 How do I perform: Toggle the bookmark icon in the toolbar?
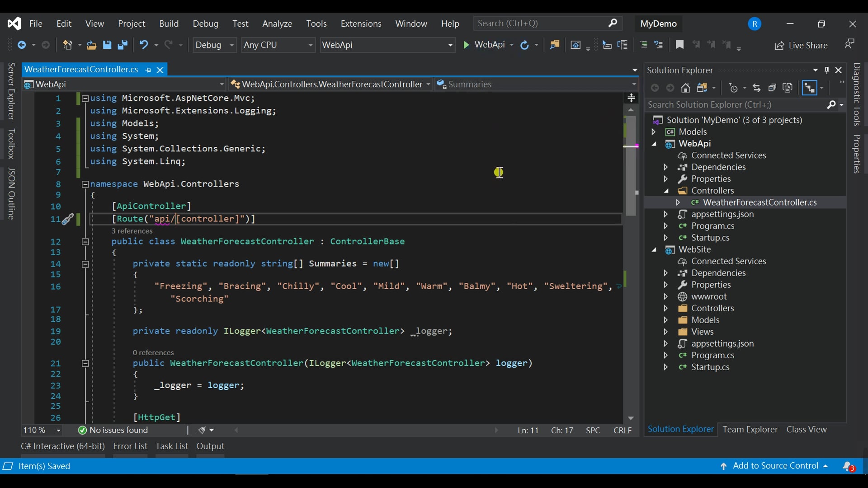679,44
